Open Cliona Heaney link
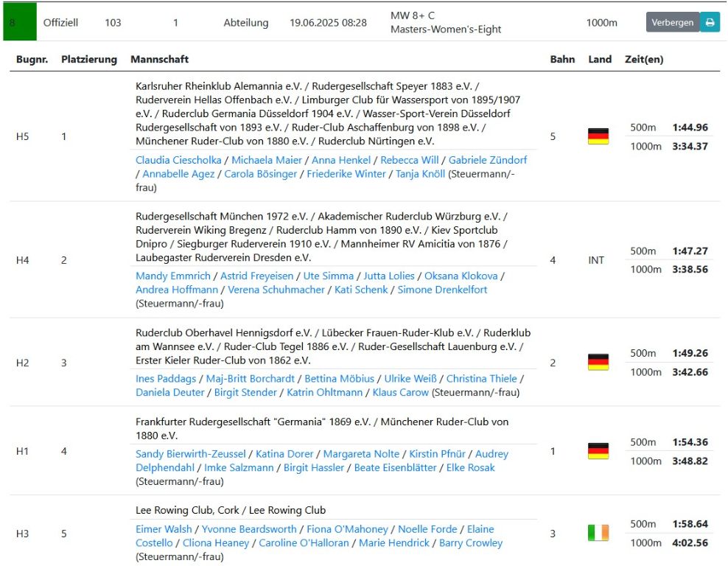The width and height of the screenshot is (728, 566). 215,542
